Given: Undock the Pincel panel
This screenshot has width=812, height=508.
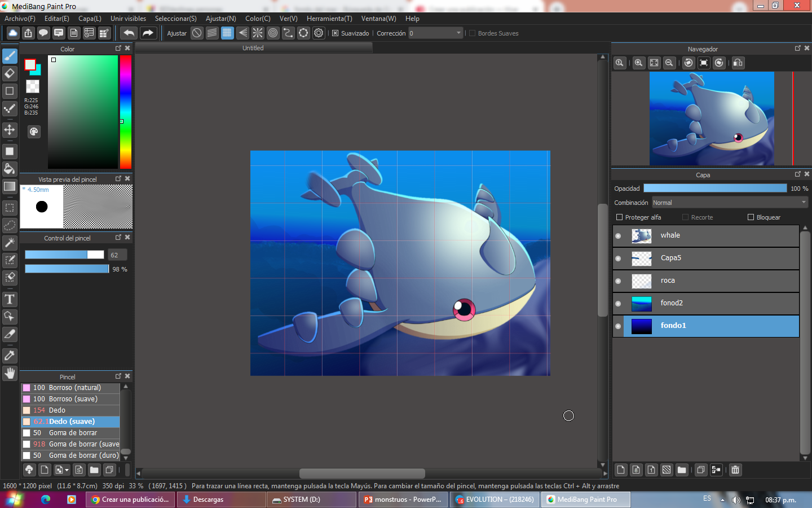Looking at the screenshot, I should [118, 376].
